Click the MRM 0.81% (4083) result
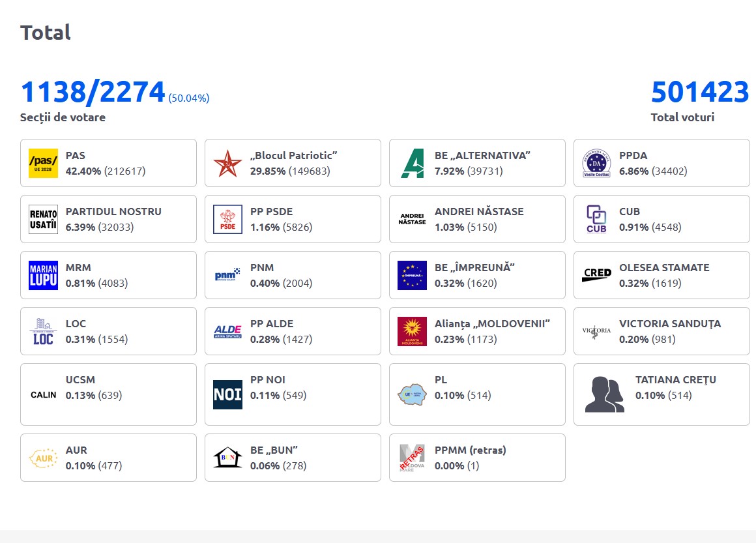The height and width of the screenshot is (543, 756). tap(97, 283)
